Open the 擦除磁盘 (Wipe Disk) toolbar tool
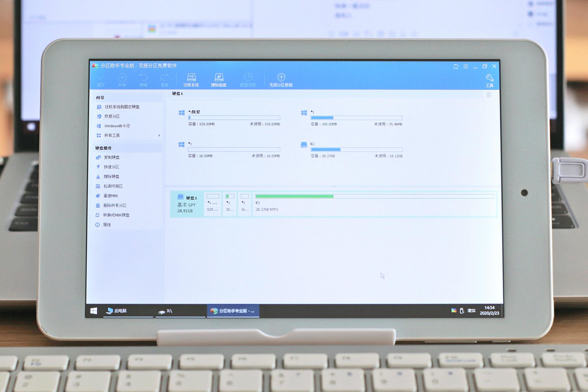 (x=219, y=80)
